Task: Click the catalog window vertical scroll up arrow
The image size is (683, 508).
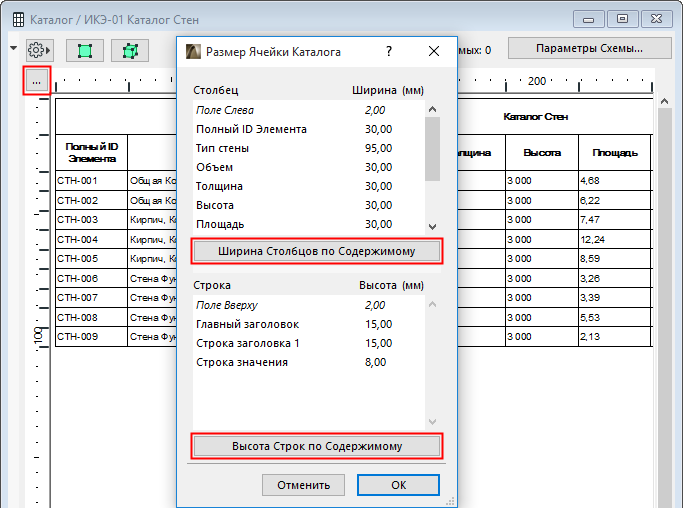Action: click(x=664, y=102)
